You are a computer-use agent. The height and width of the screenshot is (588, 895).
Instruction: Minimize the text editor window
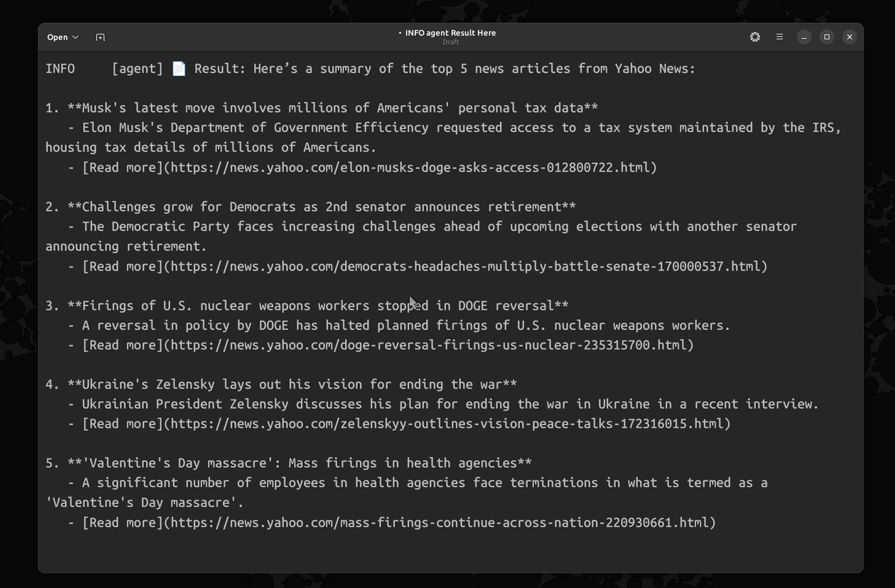pyautogui.click(x=804, y=37)
